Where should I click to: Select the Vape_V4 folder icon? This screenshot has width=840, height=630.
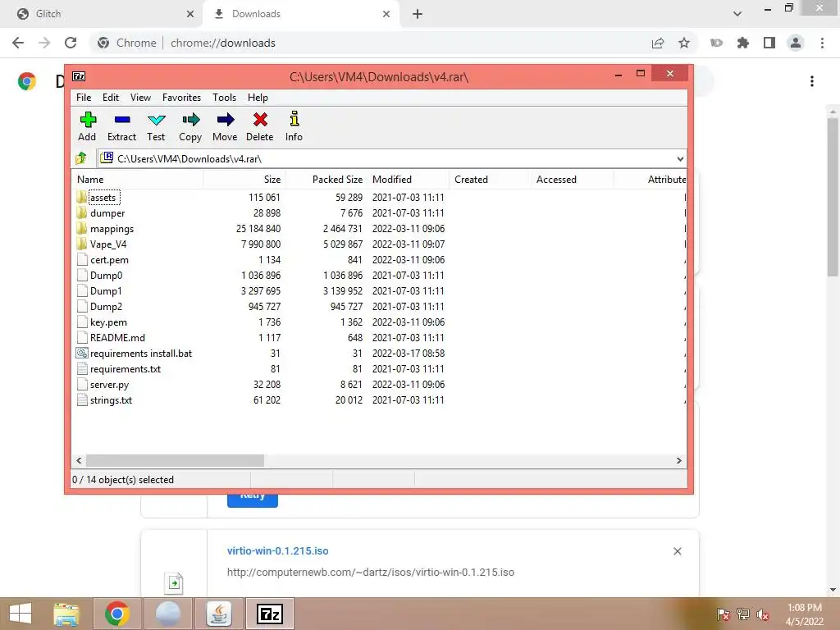81,244
